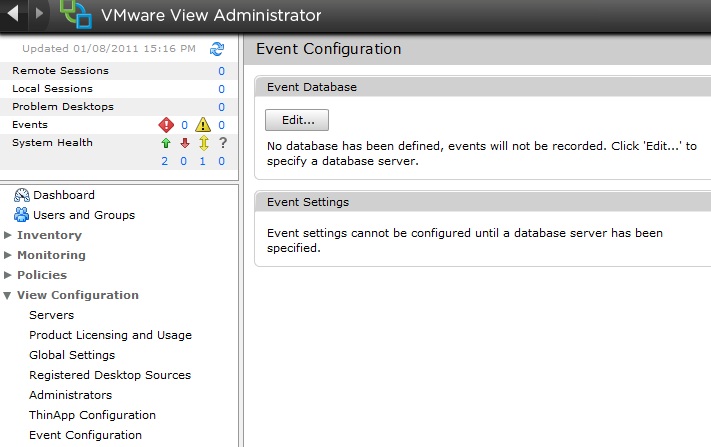The image size is (711, 447).
Task: Click the Edit... button for Event Database
Action: tap(297, 120)
